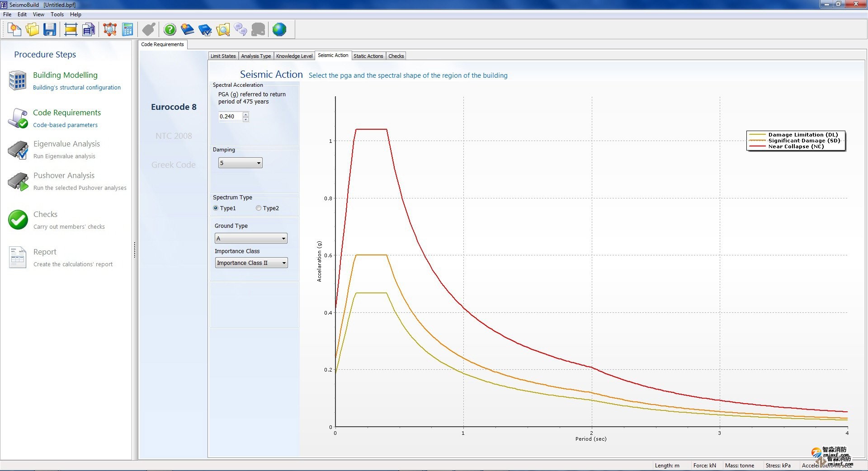This screenshot has height=471, width=868.
Task: Click the globe icon in the toolbar
Action: pos(279,30)
